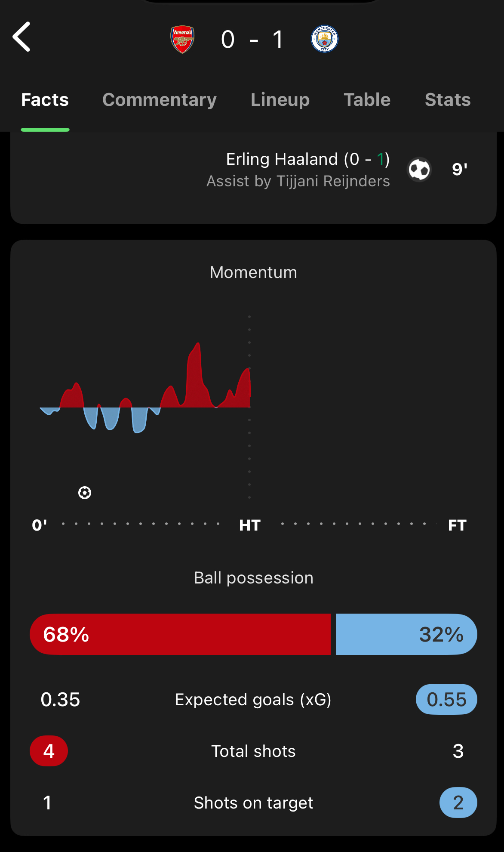
Task: Tap the blue 32% possession bar
Action: (x=406, y=634)
